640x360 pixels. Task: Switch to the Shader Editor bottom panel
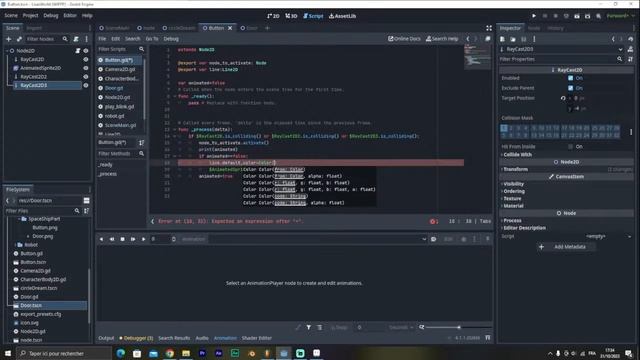point(257,338)
